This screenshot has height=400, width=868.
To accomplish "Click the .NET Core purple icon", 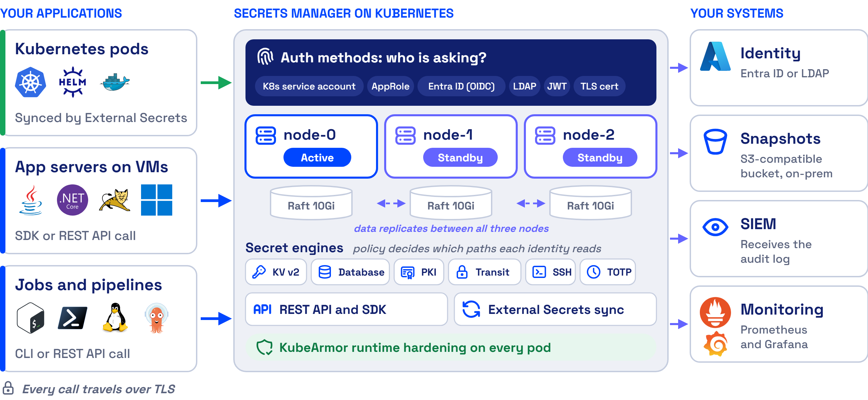I will pyautogui.click(x=73, y=200).
